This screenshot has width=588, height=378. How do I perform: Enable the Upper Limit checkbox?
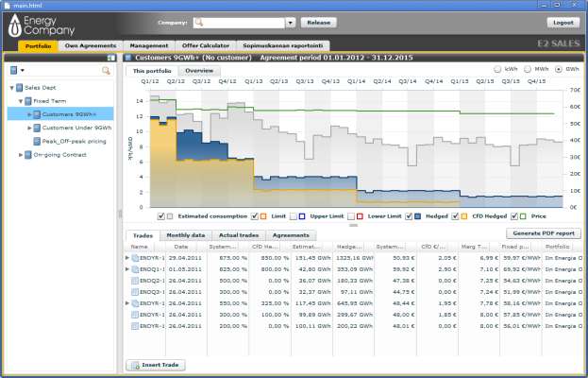click(294, 216)
